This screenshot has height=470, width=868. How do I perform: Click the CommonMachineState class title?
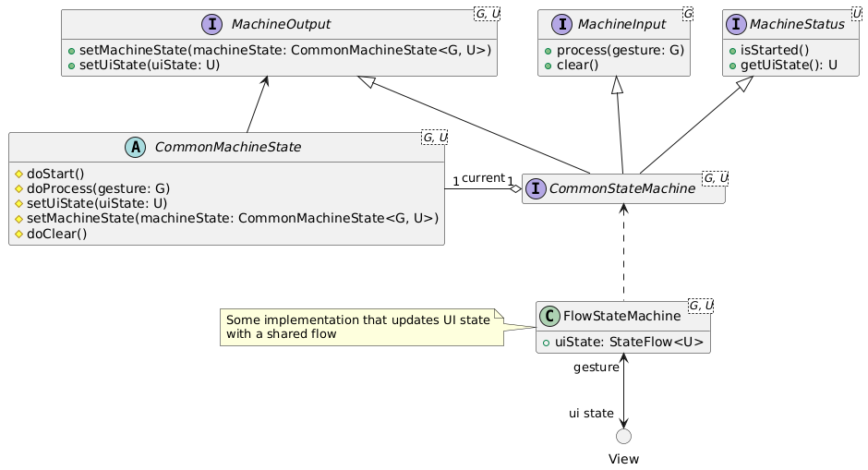227,147
